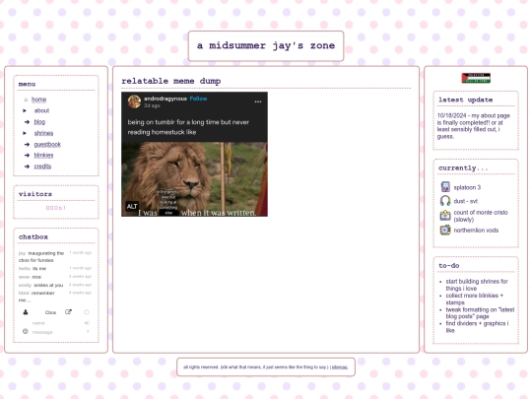Click the 'relatable meme dump' heading

(x=171, y=81)
